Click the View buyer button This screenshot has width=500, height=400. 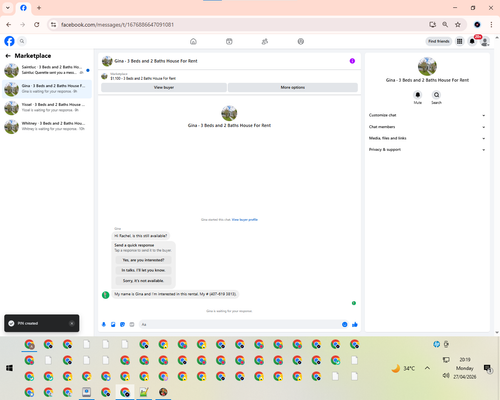click(x=164, y=87)
